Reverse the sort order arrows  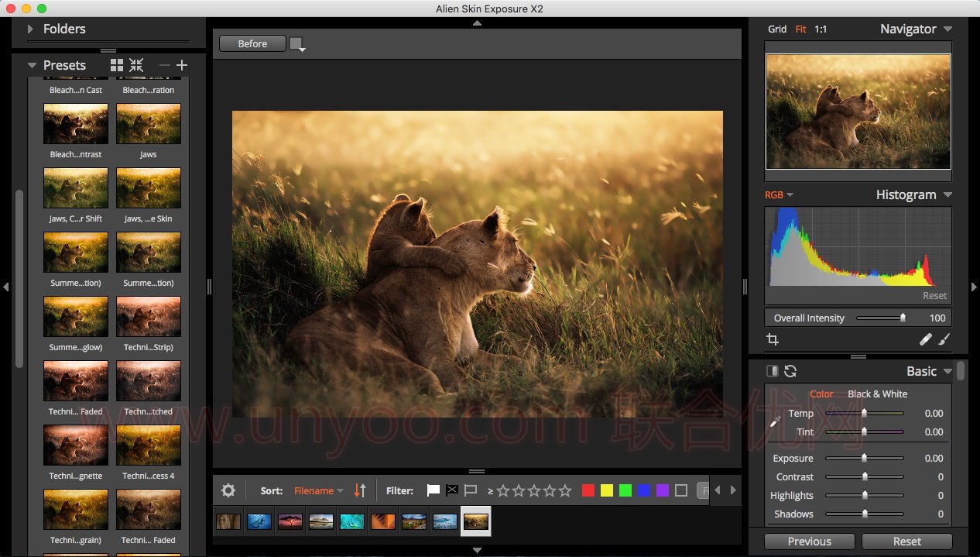(360, 490)
